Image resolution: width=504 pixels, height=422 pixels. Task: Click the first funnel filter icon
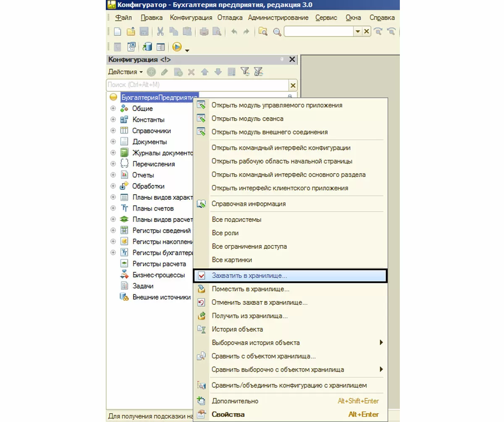tap(244, 72)
